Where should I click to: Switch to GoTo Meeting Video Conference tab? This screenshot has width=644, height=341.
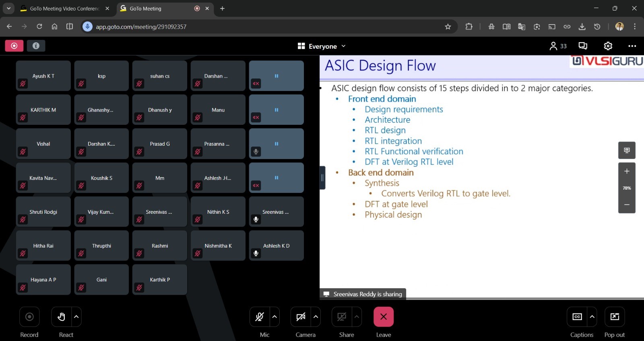pos(64,8)
